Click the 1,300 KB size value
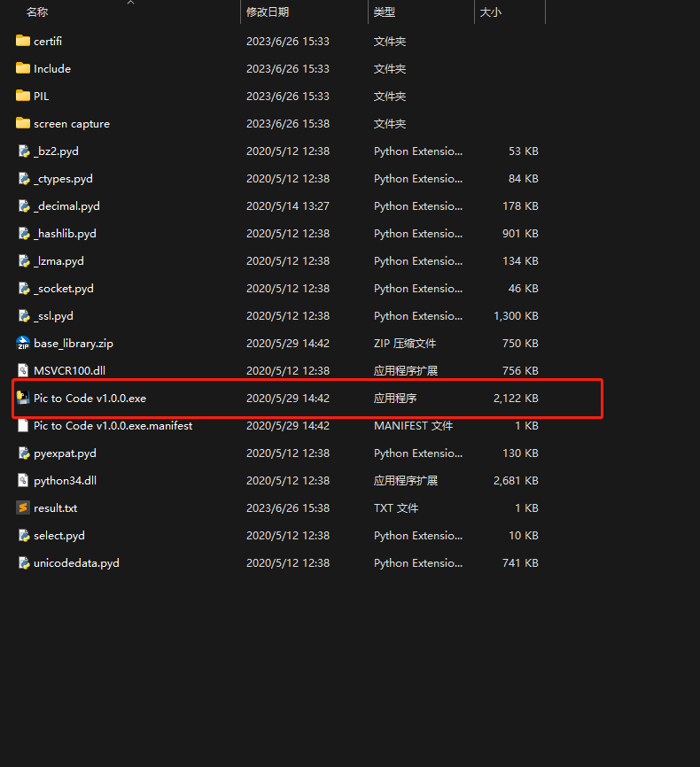The image size is (700, 767). [516, 315]
